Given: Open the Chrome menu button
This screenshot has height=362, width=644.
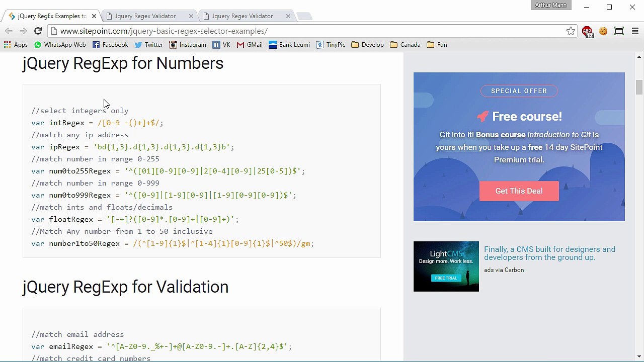Looking at the screenshot, I should tap(635, 31).
